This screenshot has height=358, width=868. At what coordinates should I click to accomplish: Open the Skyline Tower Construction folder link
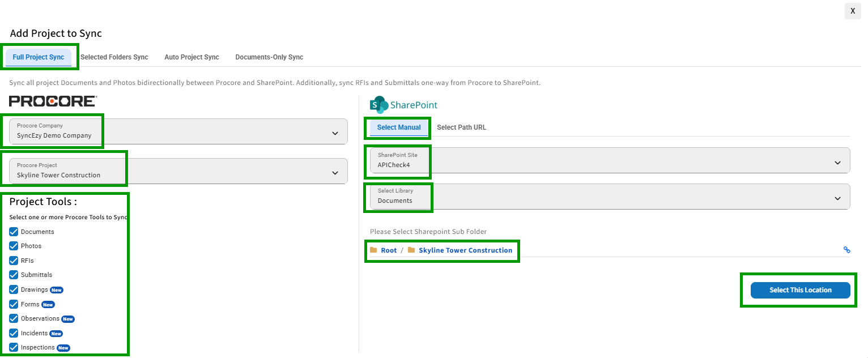coord(466,250)
